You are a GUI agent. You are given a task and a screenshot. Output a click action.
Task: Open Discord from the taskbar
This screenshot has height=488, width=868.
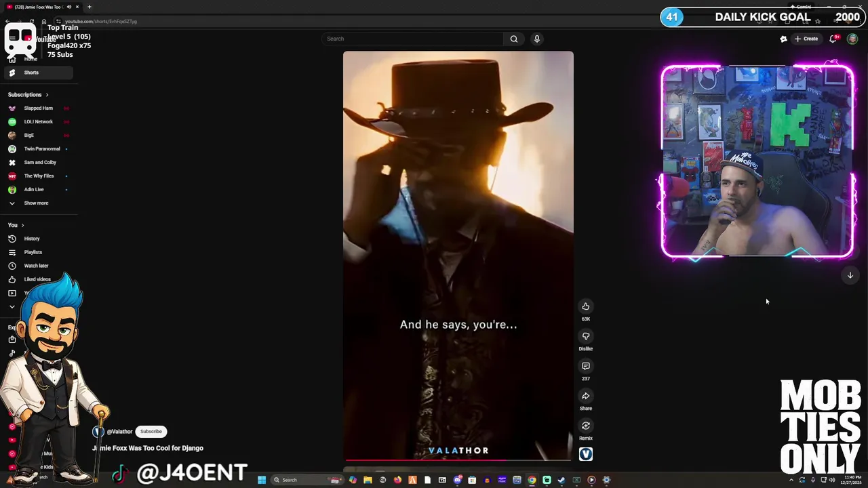pos(457,480)
